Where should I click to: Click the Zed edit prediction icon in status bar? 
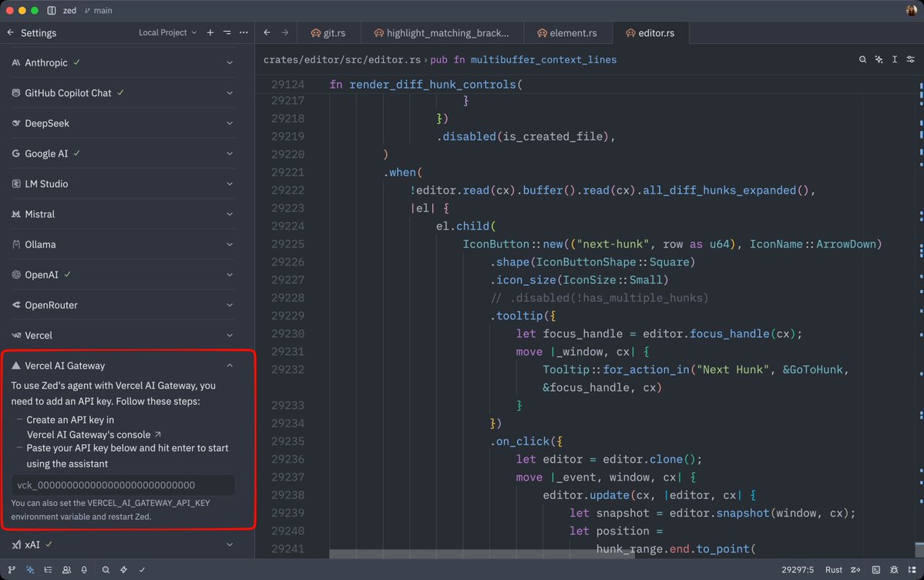(x=855, y=569)
